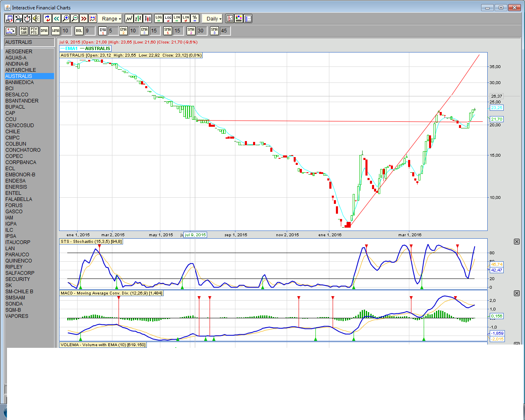Click the SMA 1 indicator button

167,31
